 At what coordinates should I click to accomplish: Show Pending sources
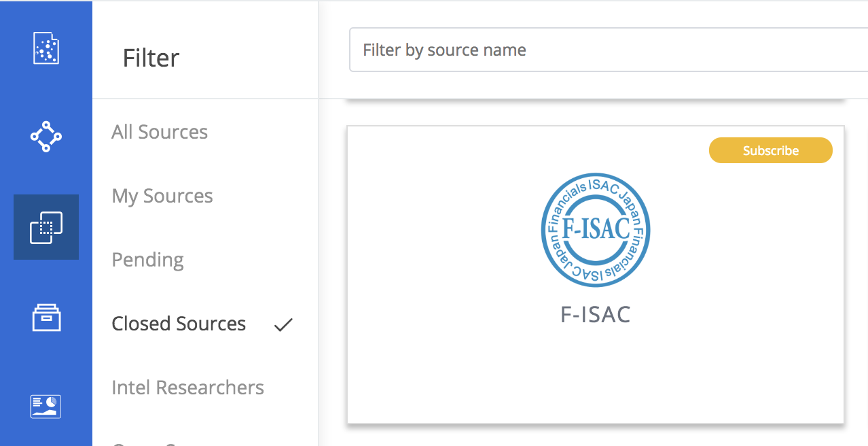(x=147, y=260)
